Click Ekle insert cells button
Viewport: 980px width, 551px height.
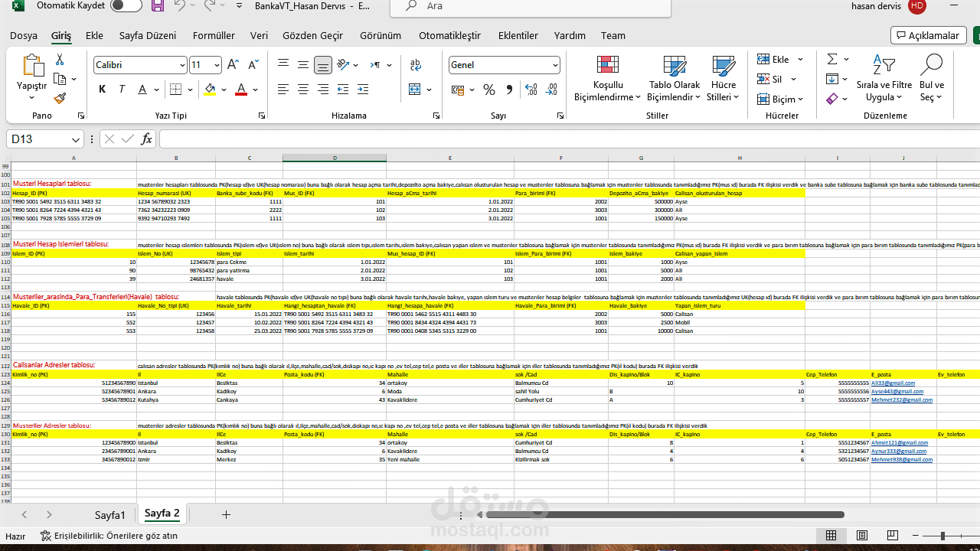coord(773,59)
